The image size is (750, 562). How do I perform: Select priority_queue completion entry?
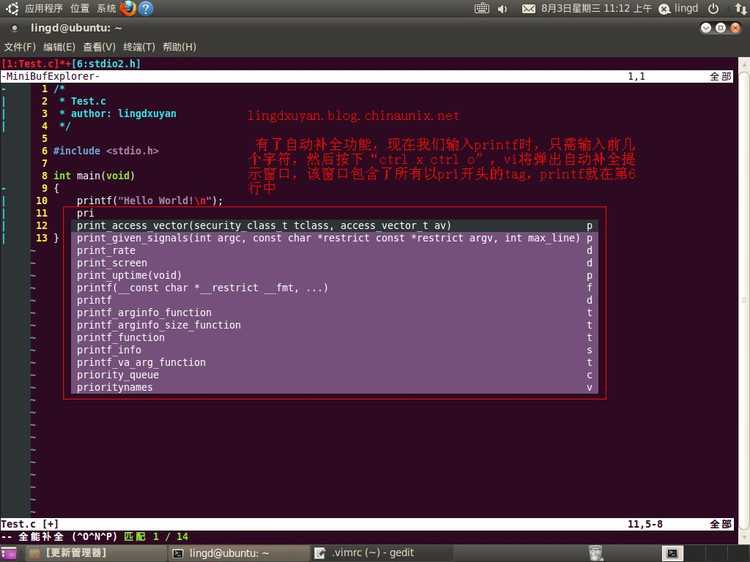click(334, 375)
